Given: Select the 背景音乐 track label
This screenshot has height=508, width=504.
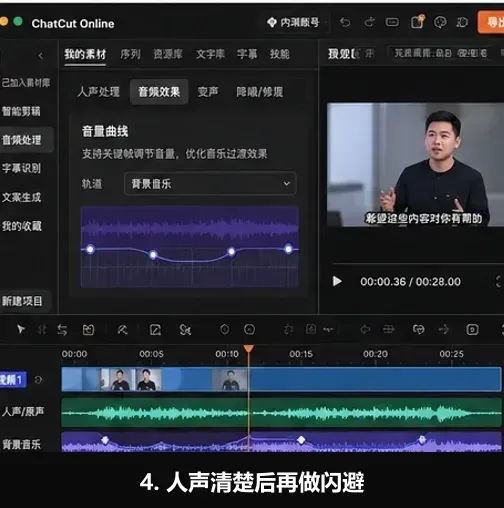Looking at the screenshot, I should point(21,444).
